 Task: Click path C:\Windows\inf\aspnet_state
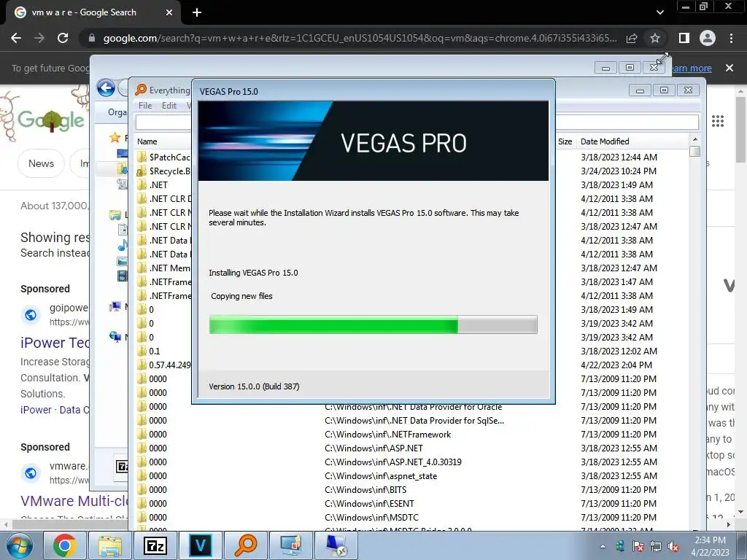381,475
